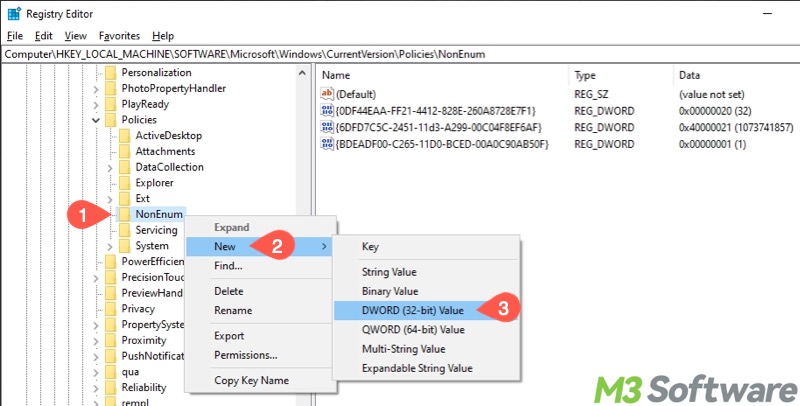Click the REG_SZ type cell
Viewport: 800px width, 406px height.
click(591, 94)
